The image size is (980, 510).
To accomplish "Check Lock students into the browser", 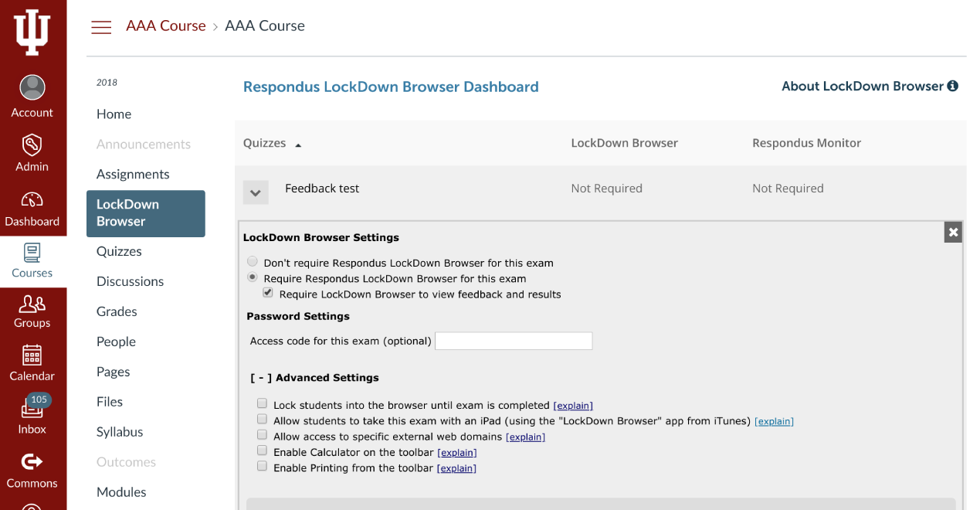I will 263,403.
